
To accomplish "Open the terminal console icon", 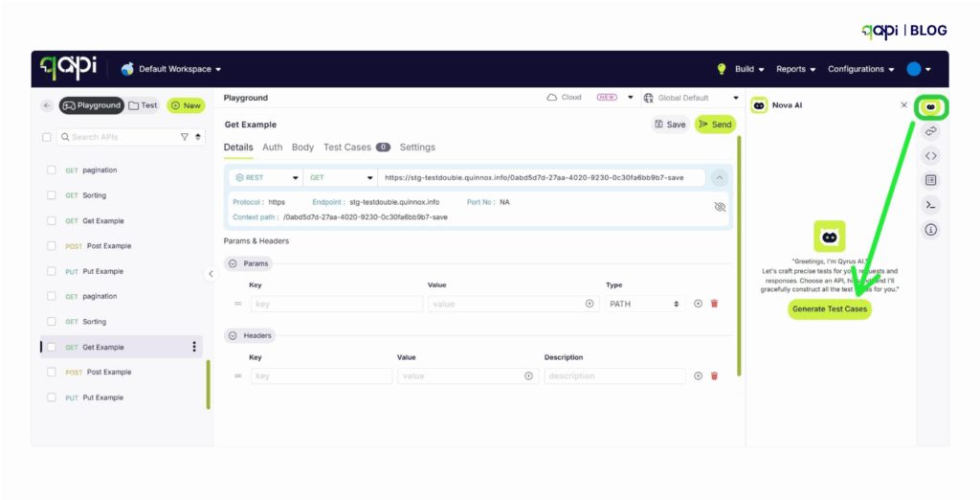I will click(930, 205).
